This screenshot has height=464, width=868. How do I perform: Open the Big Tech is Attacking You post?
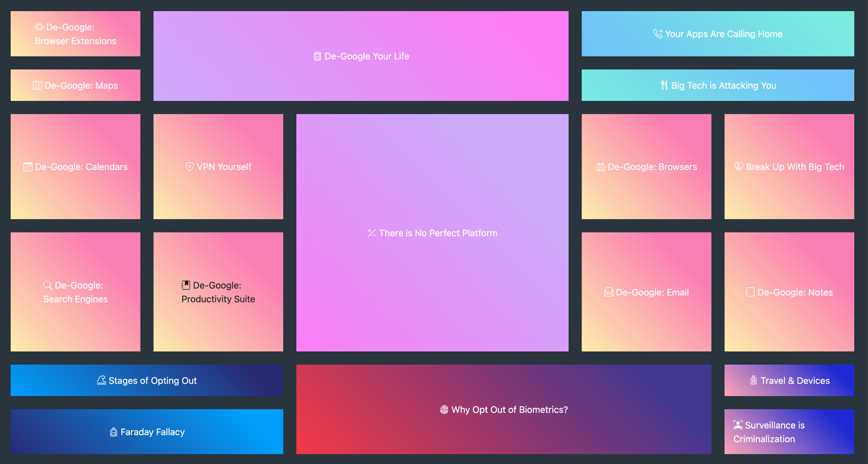(x=718, y=85)
